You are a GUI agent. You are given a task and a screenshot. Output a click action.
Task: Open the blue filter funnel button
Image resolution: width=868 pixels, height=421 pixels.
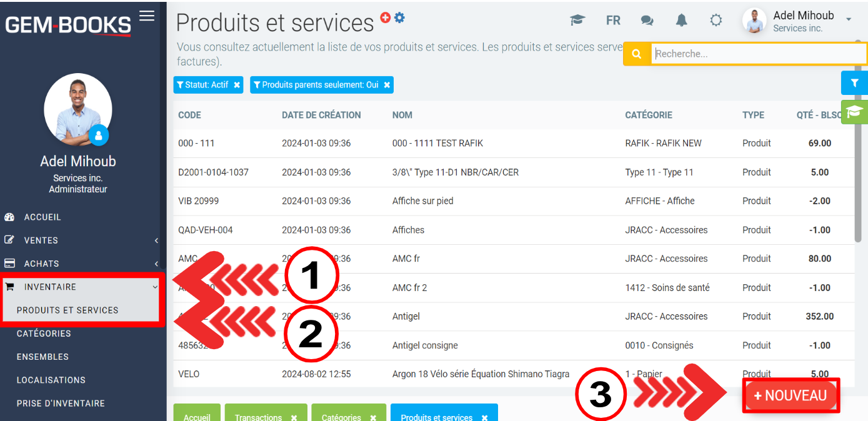click(x=854, y=82)
